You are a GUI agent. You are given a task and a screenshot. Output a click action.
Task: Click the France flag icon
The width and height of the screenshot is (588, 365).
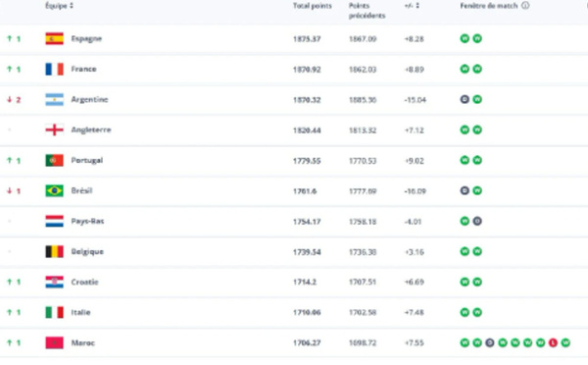click(54, 69)
